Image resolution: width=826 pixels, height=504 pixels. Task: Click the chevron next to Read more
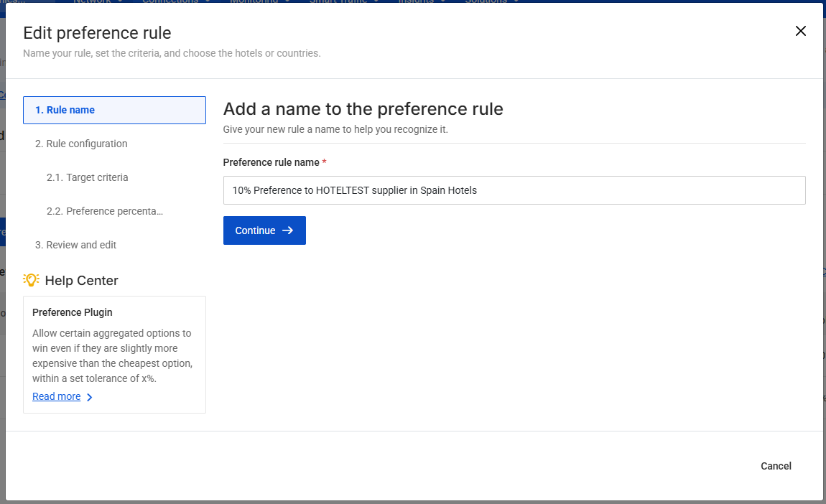click(x=88, y=396)
